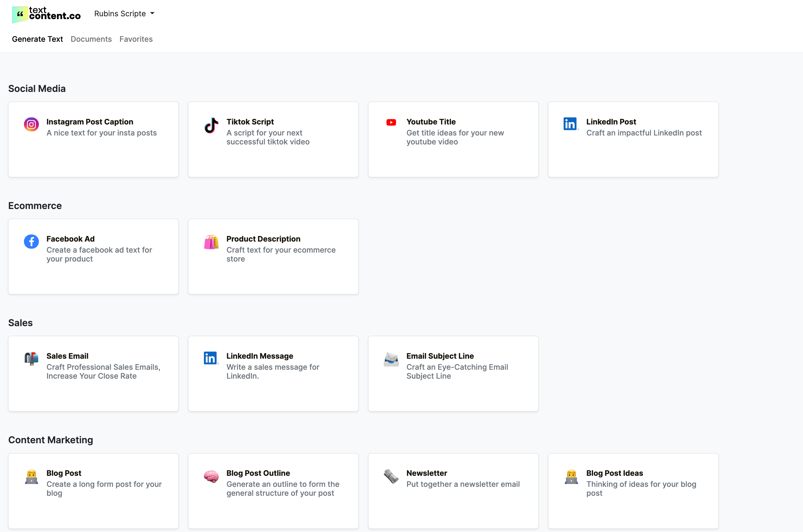The height and width of the screenshot is (532, 803).
Task: Click the mailbox Sales Email icon
Action: (x=31, y=359)
